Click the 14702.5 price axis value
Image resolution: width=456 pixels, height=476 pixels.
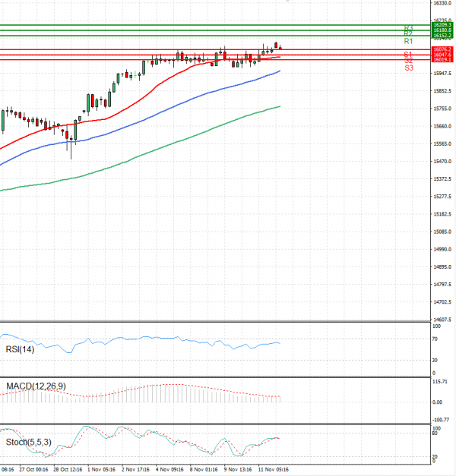[442, 302]
